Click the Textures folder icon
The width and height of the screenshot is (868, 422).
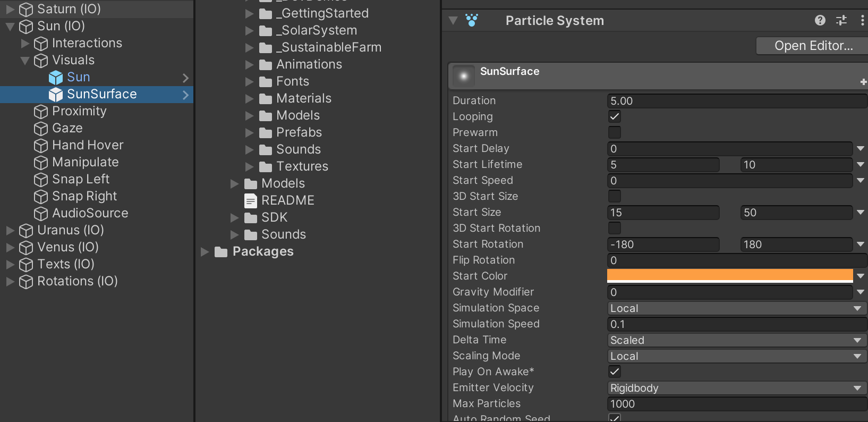pyautogui.click(x=266, y=167)
